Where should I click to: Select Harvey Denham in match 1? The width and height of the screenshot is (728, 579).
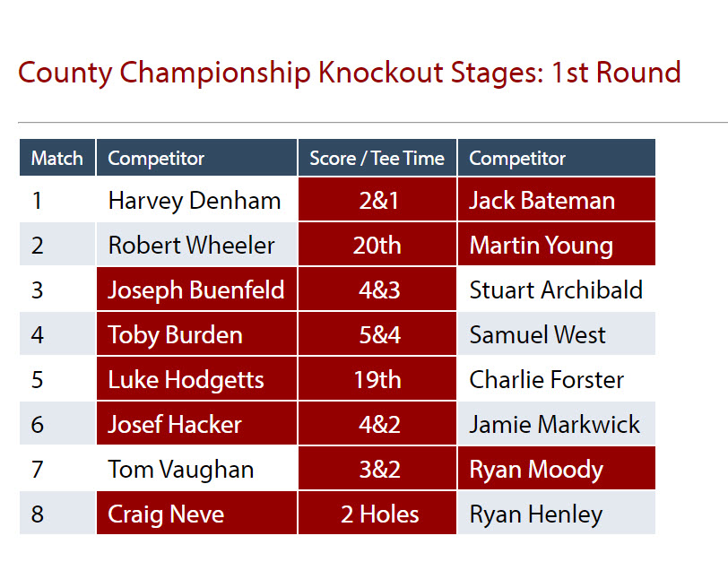pos(194,201)
